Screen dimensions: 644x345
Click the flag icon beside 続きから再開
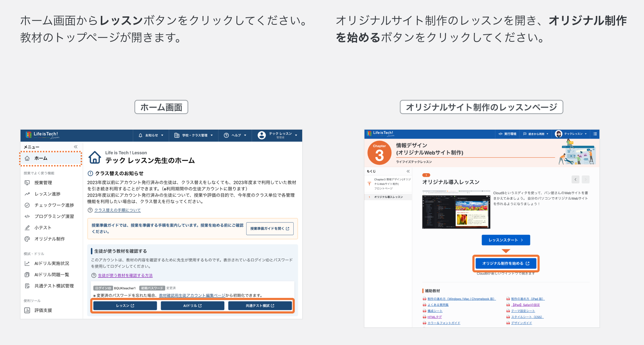point(525,134)
